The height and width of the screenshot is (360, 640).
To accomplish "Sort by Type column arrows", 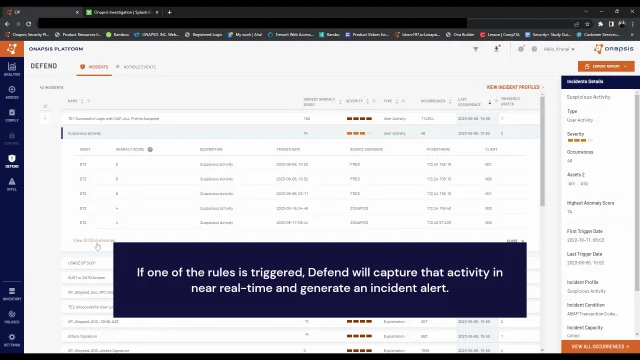I will click(397, 101).
